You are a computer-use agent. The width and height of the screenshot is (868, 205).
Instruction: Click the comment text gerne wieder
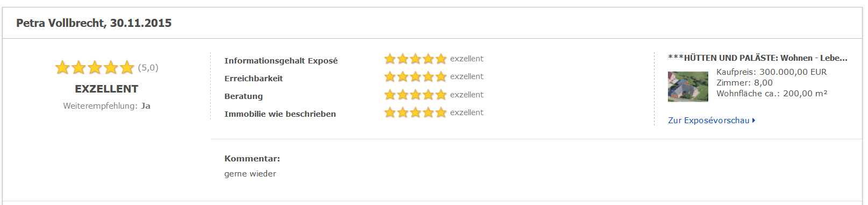pos(250,174)
